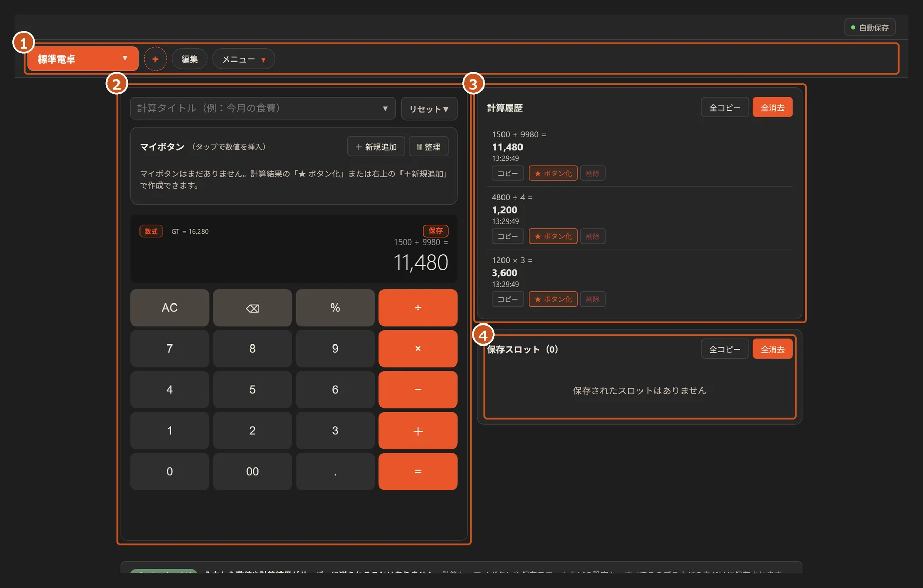
Task: Copy the 1500 + 9980 history entry
Action: tap(508, 173)
